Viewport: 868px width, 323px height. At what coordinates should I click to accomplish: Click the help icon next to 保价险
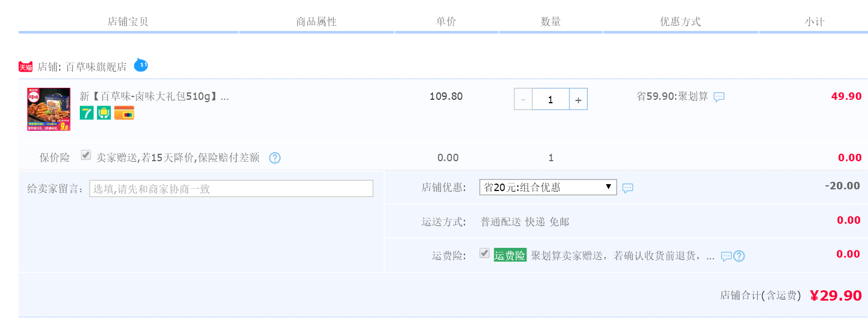[275, 158]
